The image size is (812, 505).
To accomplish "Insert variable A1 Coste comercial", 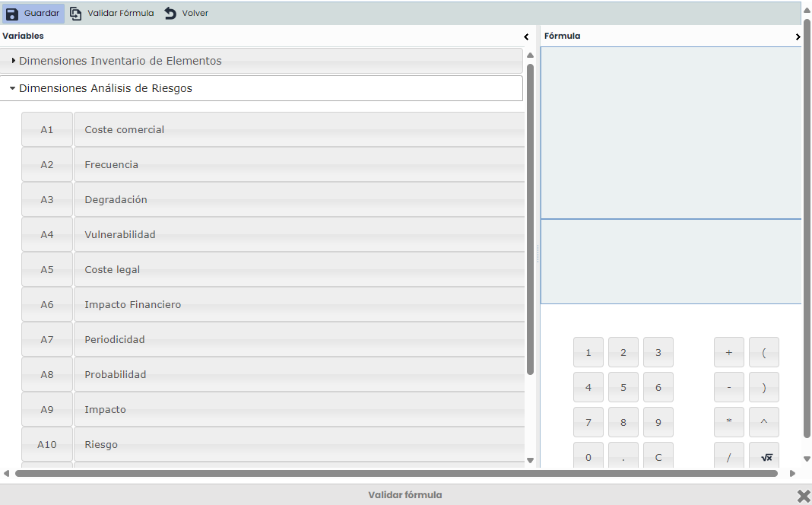I will pos(47,130).
